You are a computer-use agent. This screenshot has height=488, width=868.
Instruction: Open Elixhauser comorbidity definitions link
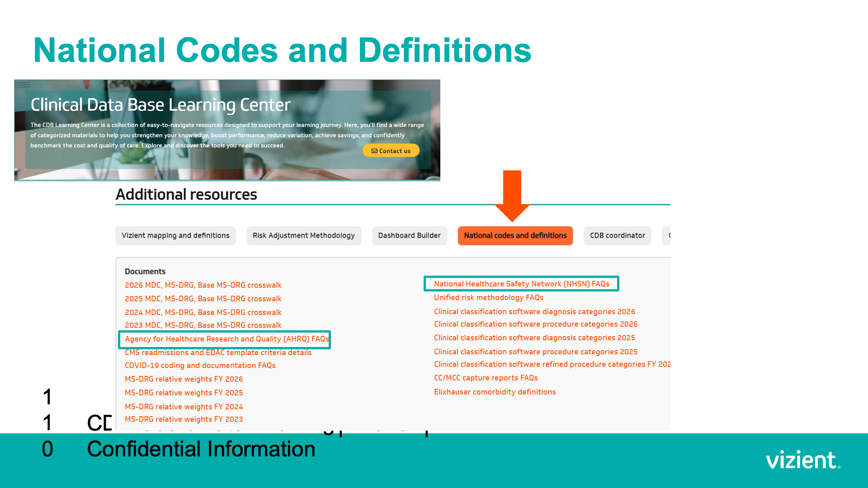pos(495,392)
